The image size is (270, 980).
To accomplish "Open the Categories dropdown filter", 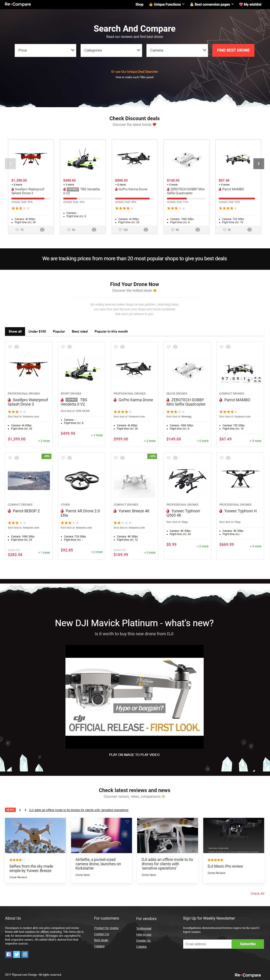I will coord(111,50).
